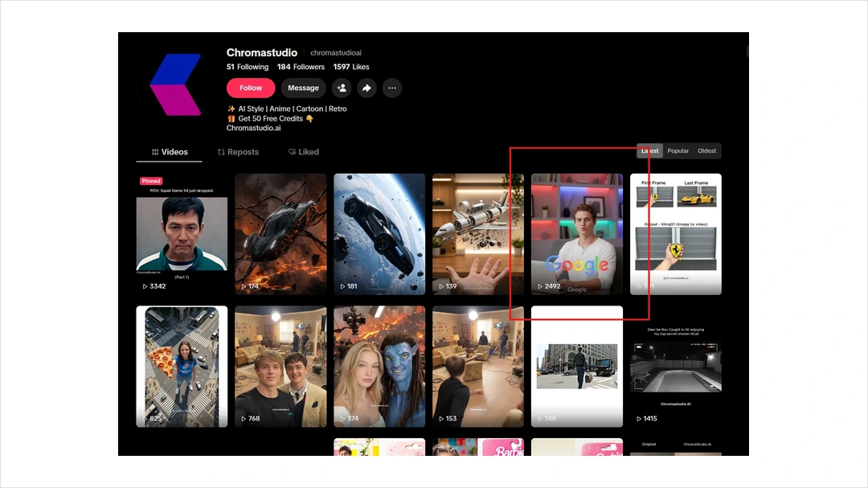Open the Avatar selfie video with 374 views
Screen dimensions: 868x488
379,367
